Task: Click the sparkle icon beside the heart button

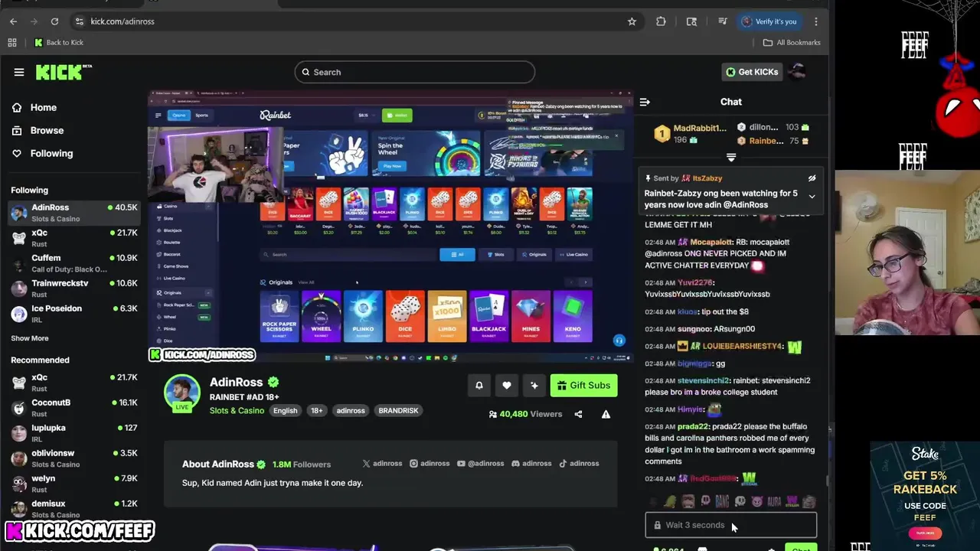Action: pyautogui.click(x=534, y=386)
